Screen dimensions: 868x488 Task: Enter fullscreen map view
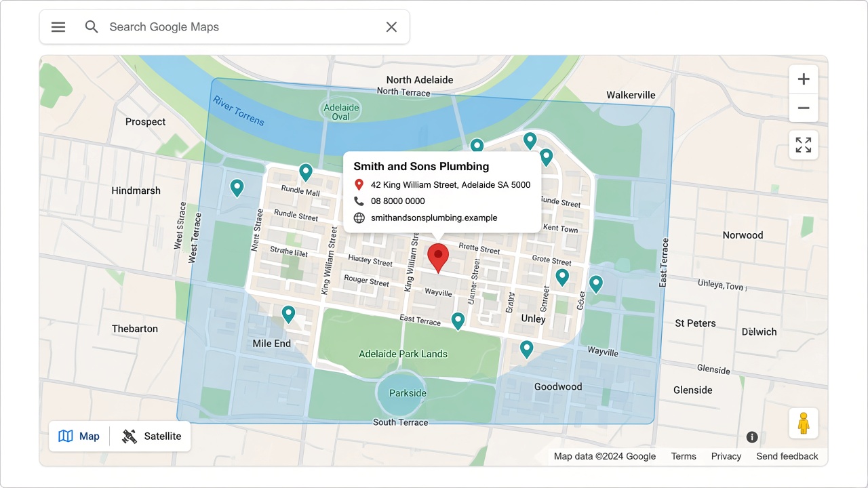(804, 145)
